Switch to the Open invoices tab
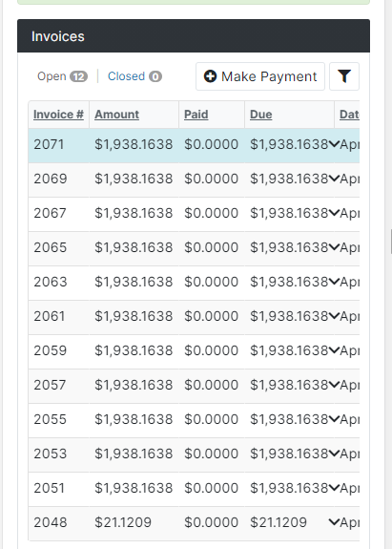The image size is (392, 549). pyautogui.click(x=62, y=76)
